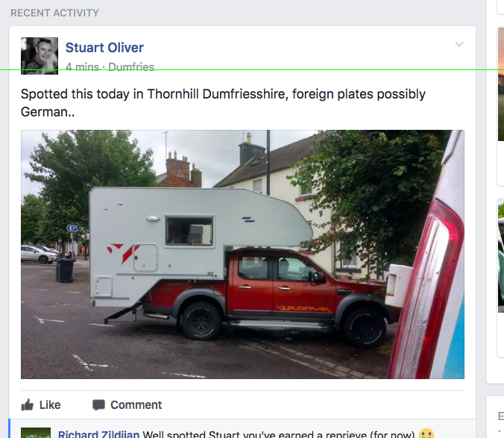Open the post options chevron menu
This screenshot has height=438, width=504.
pyautogui.click(x=459, y=44)
